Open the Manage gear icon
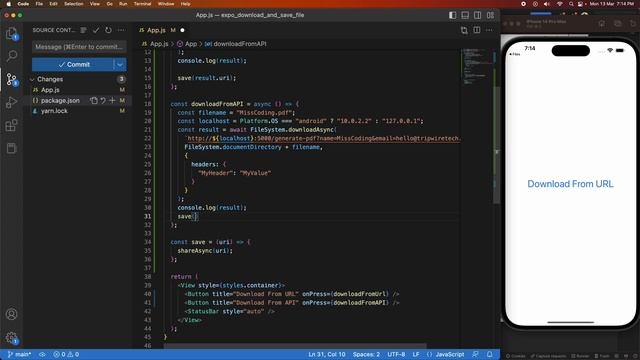The image size is (640, 360). click(11, 338)
